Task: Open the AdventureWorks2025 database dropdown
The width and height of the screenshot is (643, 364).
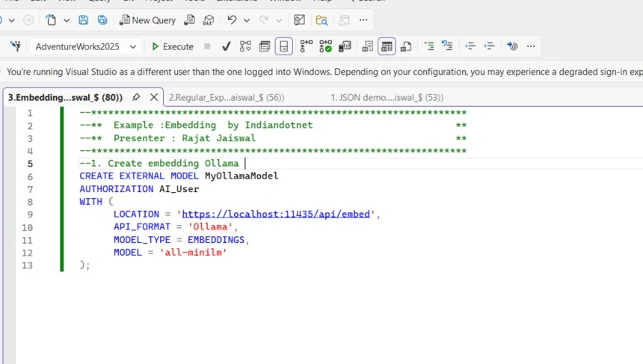Action: click(86, 46)
